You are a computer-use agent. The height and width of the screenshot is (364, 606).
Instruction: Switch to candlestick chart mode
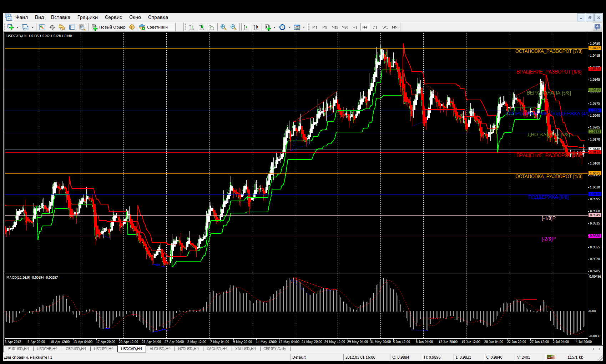(x=202, y=27)
